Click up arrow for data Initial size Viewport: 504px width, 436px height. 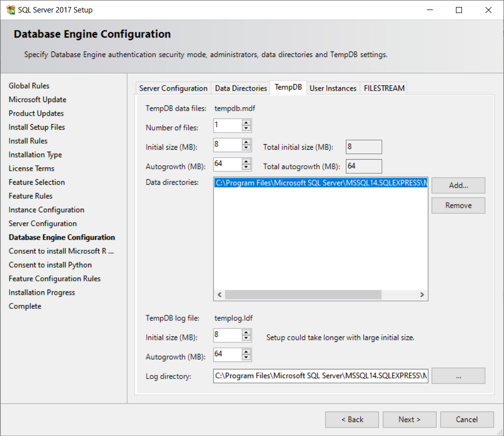click(x=246, y=142)
